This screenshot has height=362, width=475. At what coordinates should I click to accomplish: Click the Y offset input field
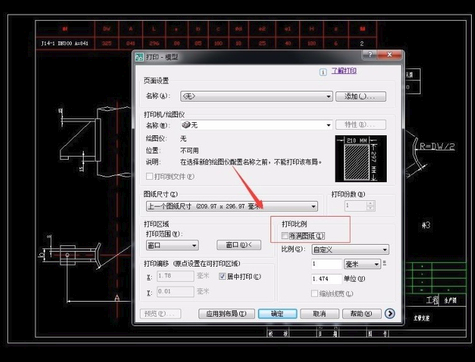175,291
